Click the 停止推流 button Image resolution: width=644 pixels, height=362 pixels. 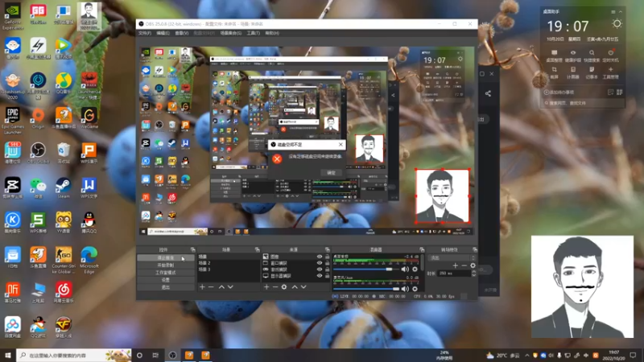(x=166, y=257)
